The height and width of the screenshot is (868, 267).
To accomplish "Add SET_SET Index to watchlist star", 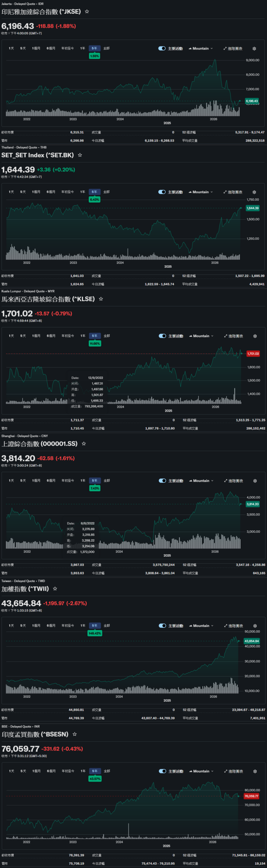I will 80,155.
